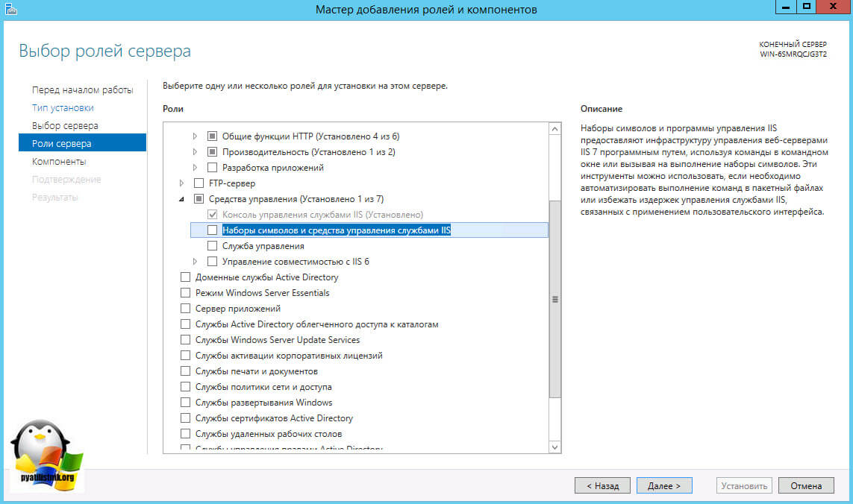Click the roles list scroll down arrow

pyautogui.click(x=555, y=447)
